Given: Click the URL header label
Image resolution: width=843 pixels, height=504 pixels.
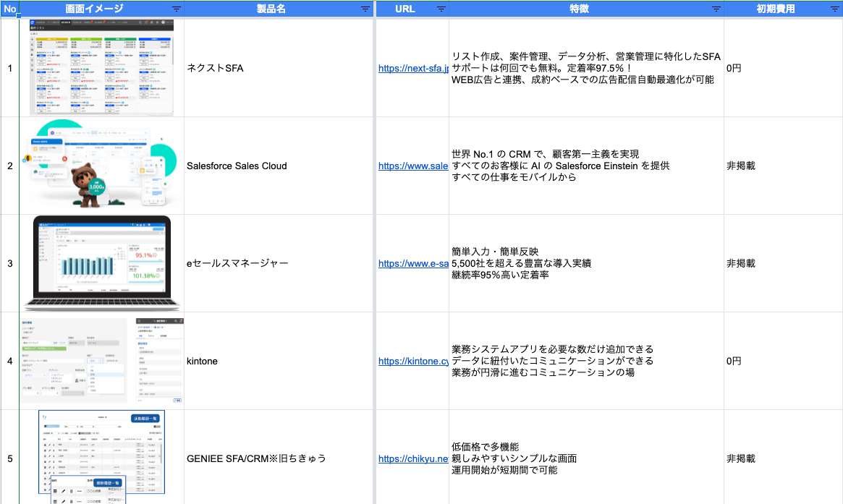Looking at the screenshot, I should (404, 9).
